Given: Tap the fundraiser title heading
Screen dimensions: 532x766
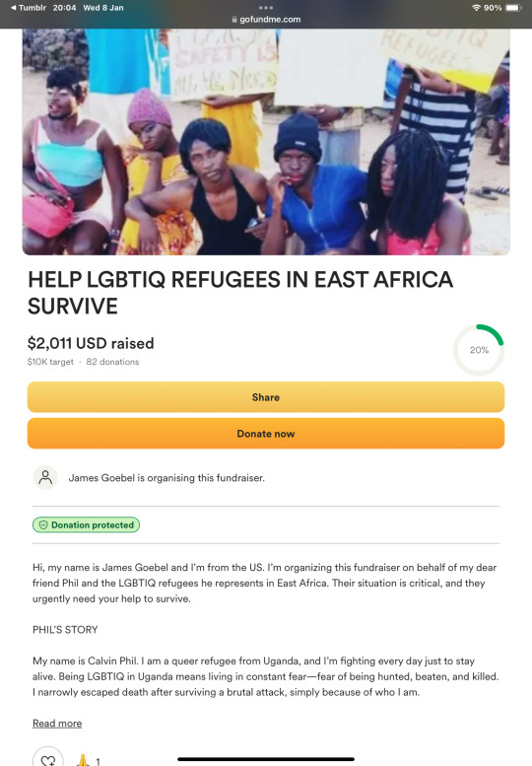Looking at the screenshot, I should pyautogui.click(x=240, y=293).
